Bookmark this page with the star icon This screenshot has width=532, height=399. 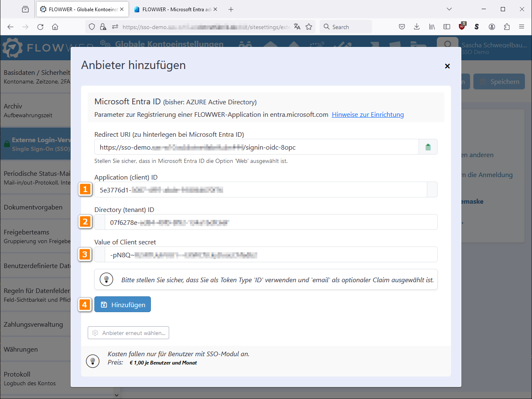click(309, 27)
